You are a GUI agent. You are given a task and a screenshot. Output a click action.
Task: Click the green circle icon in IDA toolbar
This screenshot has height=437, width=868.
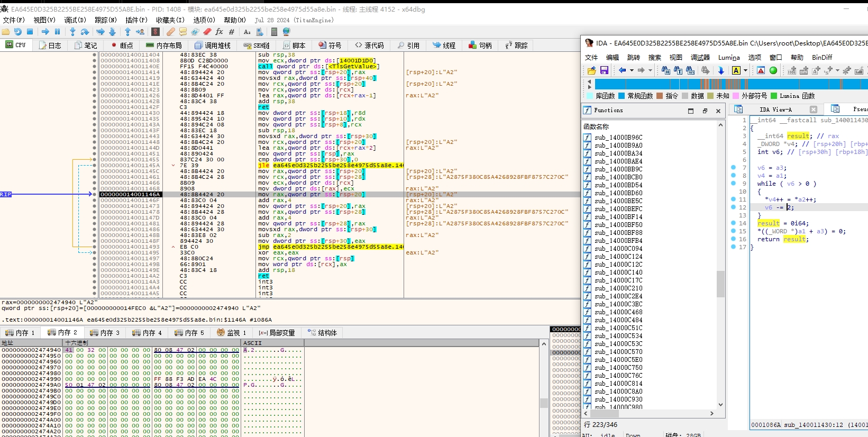pos(773,70)
